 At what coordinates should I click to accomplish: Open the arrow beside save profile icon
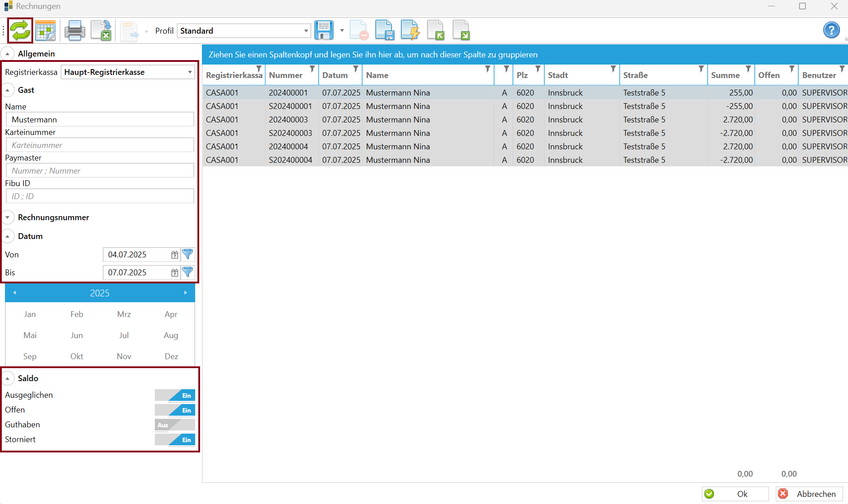[342, 30]
